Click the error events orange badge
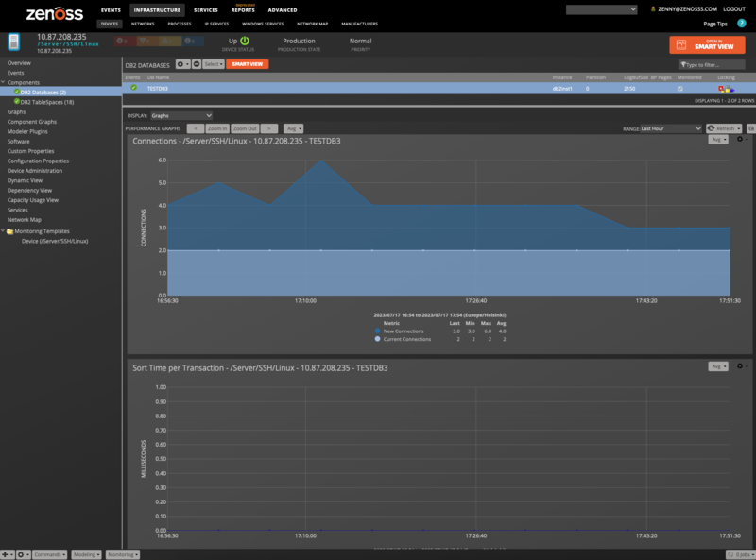Viewport: 756px width, 560px height. coord(146,41)
